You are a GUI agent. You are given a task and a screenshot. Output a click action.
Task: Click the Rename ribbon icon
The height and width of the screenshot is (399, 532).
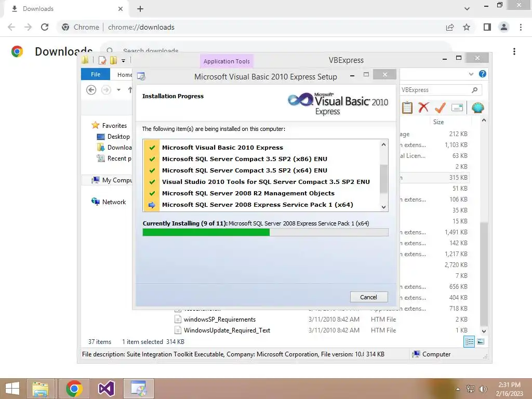(x=457, y=108)
